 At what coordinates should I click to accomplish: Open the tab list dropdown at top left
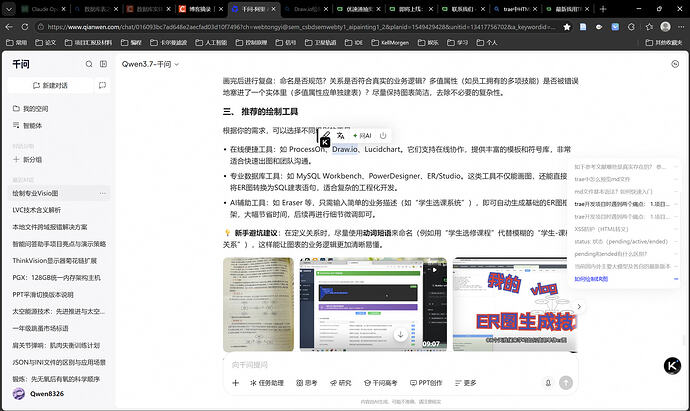tap(9, 9)
